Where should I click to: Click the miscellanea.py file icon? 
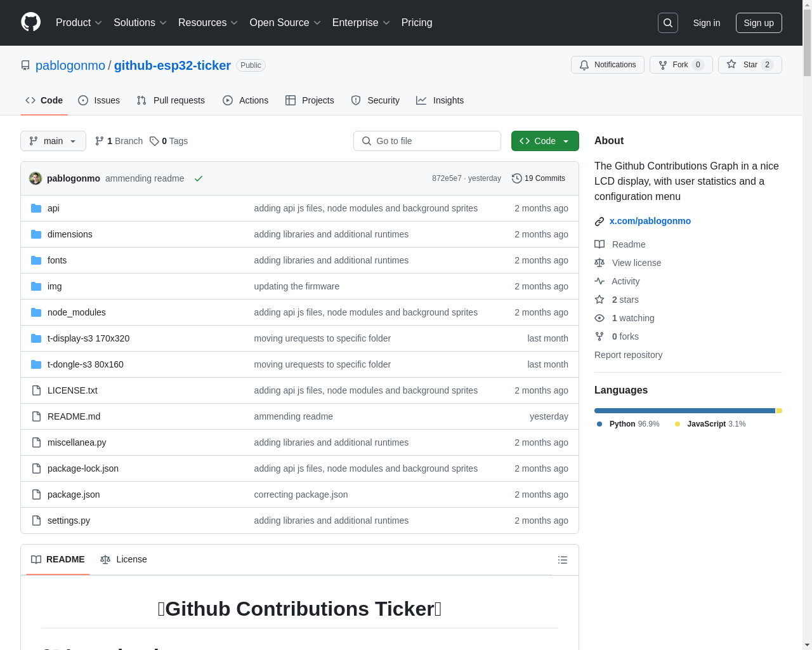pos(36,442)
